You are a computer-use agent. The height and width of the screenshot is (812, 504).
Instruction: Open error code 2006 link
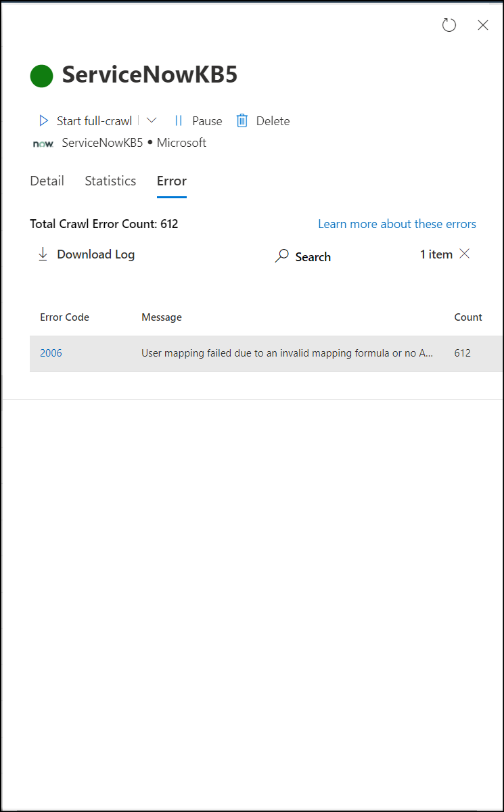tap(51, 353)
